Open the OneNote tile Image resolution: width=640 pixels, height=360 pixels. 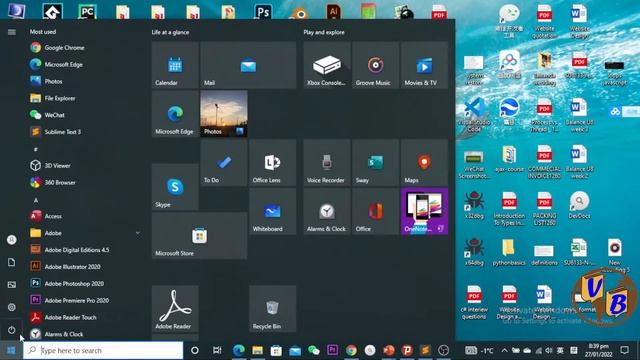424,211
